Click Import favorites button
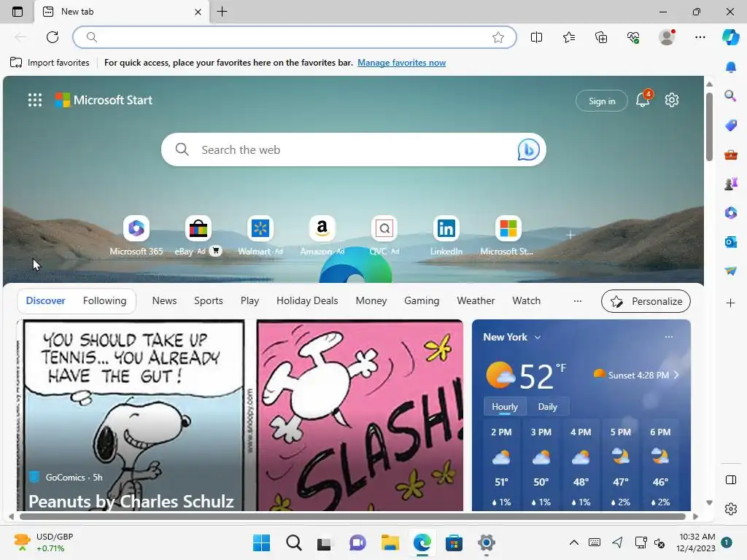The image size is (747, 560). pos(50,63)
